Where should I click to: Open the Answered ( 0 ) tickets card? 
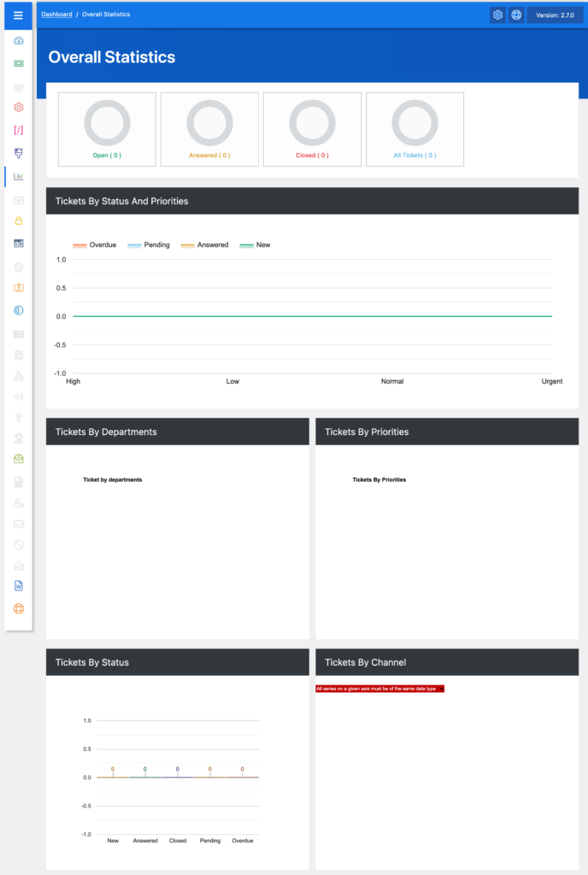209,130
